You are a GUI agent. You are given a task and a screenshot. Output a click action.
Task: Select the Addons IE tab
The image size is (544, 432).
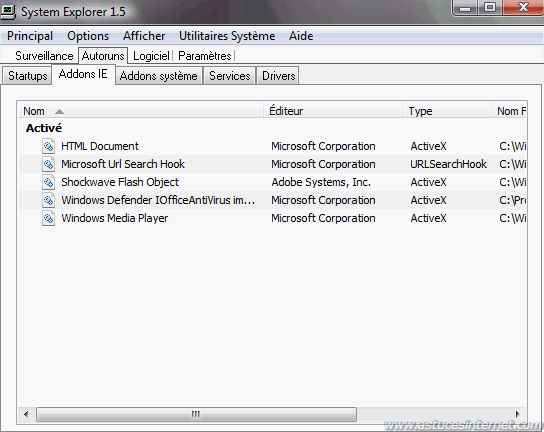pos(83,74)
